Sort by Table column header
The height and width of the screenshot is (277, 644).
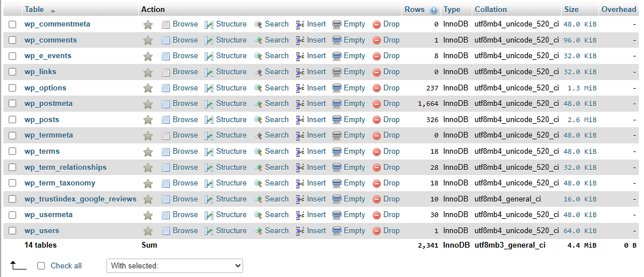[x=34, y=10]
